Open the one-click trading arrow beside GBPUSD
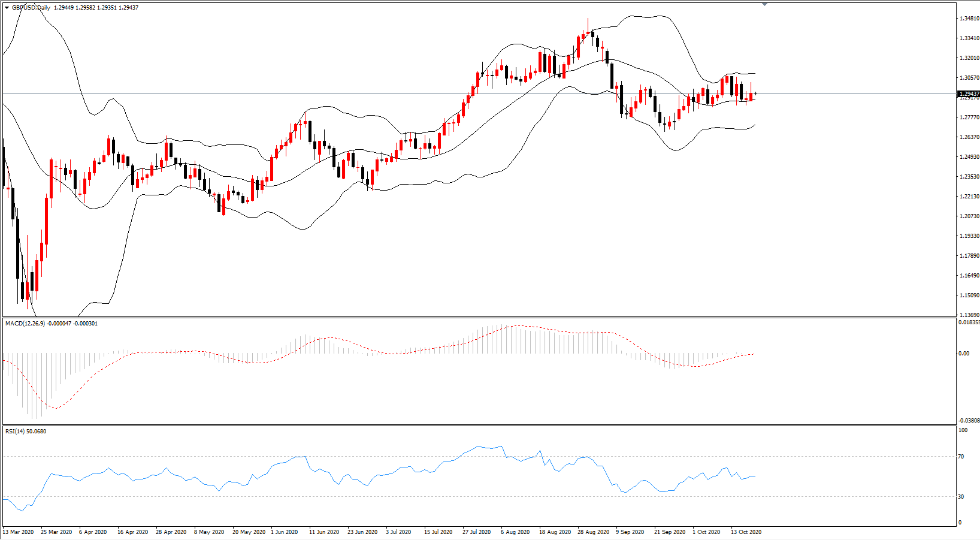The width and height of the screenshot is (980, 540). (7, 8)
